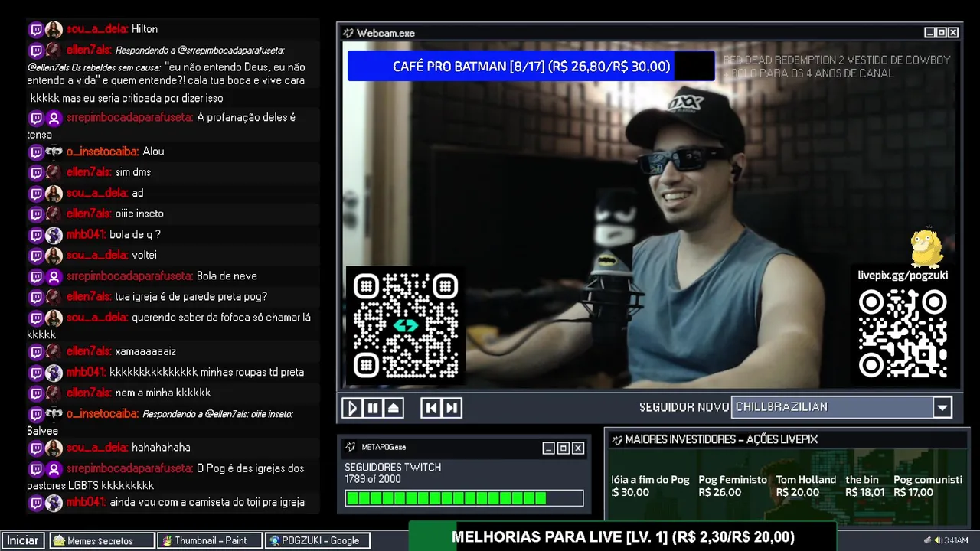Screen dimensions: 980x551
Task: Click the METAPOG.exe title bar icon
Action: [x=351, y=447]
